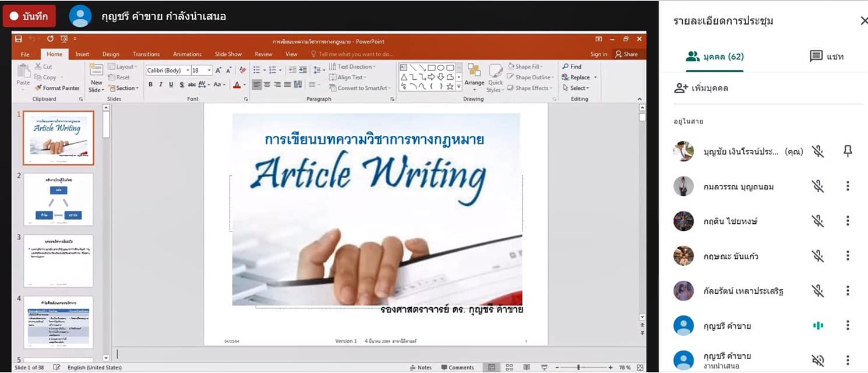Expand the Calibri (Body) font dropdown
This screenshot has height=373, width=868.
coord(188,71)
